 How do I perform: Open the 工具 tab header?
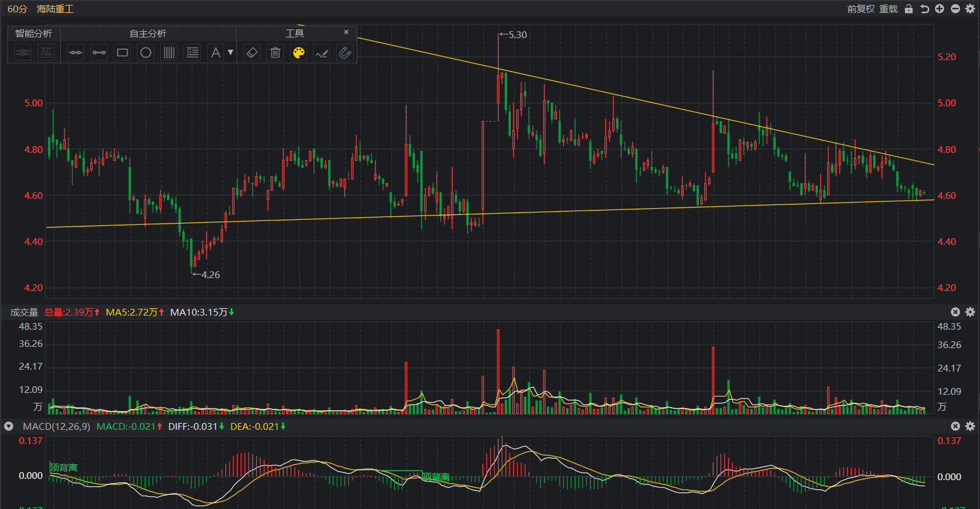295,33
